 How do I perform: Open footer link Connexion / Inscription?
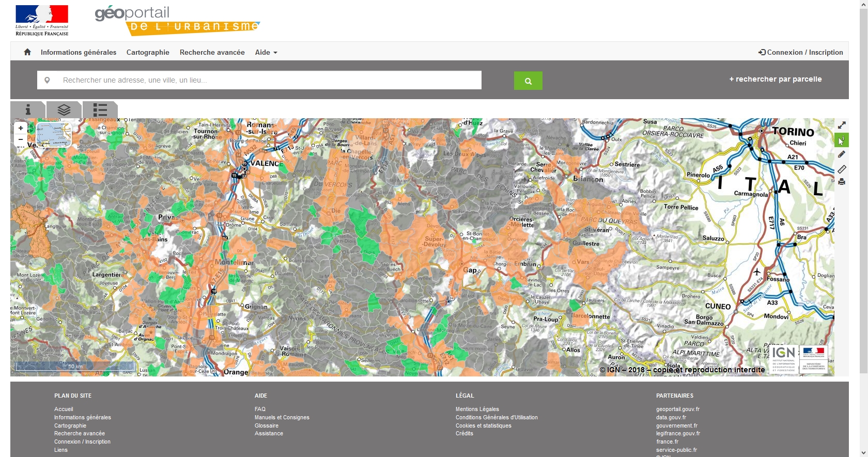(x=82, y=442)
